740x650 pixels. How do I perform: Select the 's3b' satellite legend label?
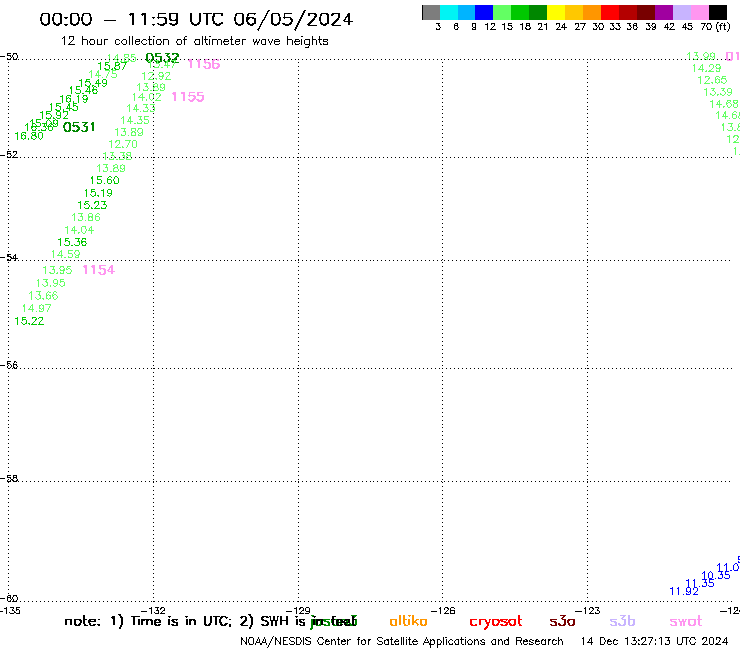(622, 621)
